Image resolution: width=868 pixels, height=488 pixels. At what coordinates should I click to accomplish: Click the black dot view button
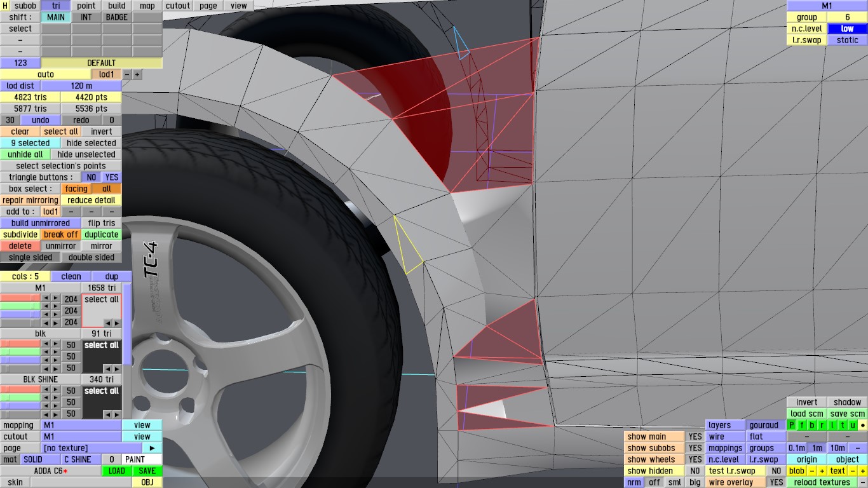click(863, 425)
